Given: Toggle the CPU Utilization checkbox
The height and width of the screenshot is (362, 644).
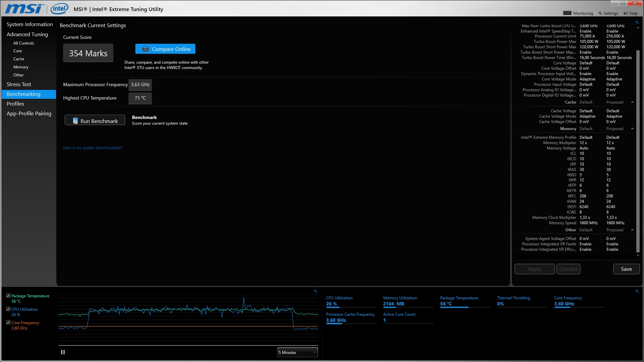Looking at the screenshot, I should point(8,309).
